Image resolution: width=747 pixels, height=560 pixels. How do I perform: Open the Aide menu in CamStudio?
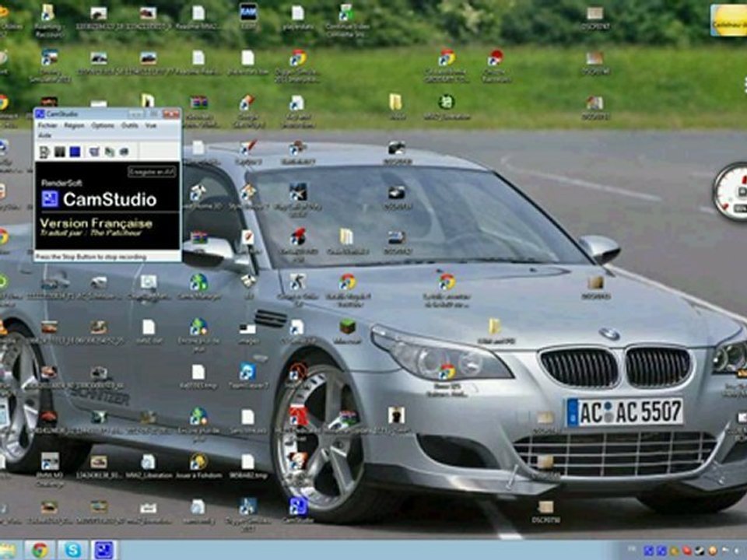coord(44,135)
